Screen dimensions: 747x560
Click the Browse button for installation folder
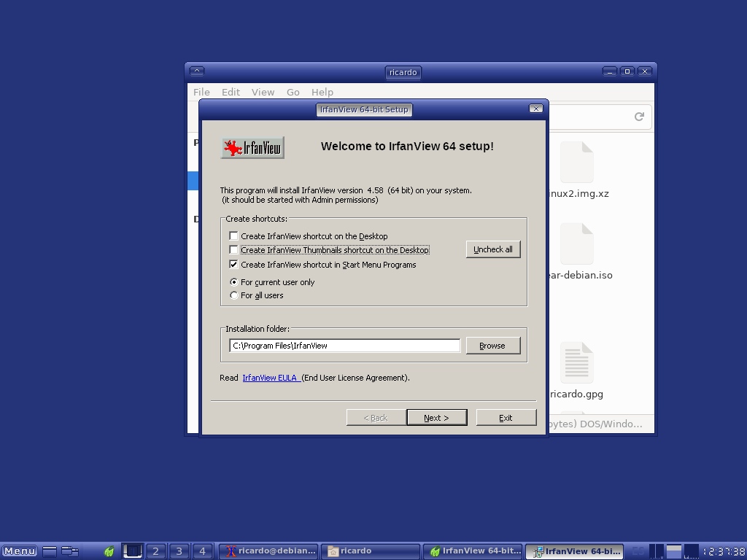coord(493,346)
